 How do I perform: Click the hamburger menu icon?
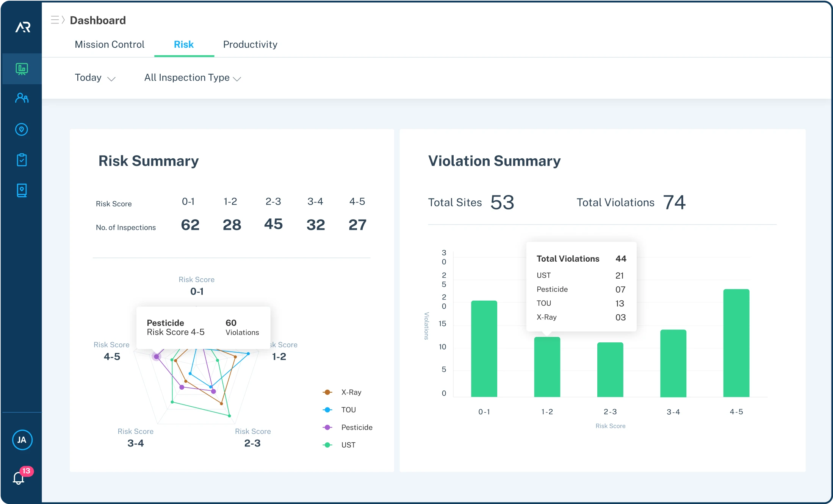55,20
